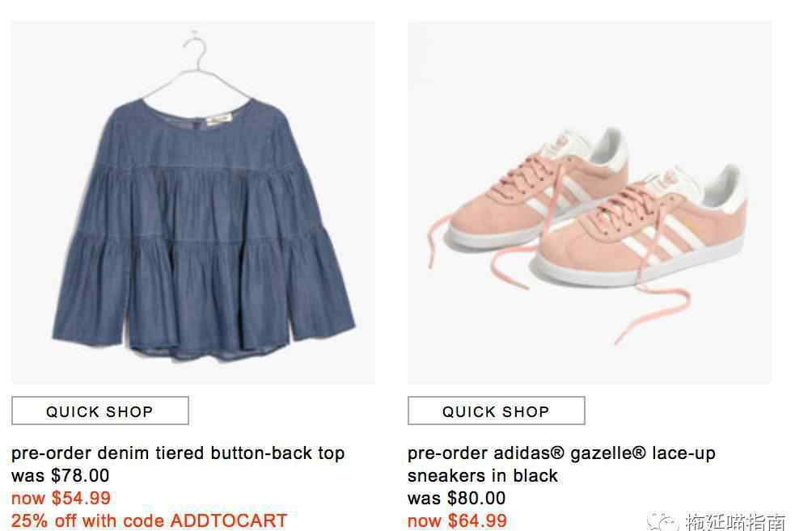The width and height of the screenshot is (812, 531).
Task: Open the pink adidas sneakers product image
Action: click(x=590, y=202)
